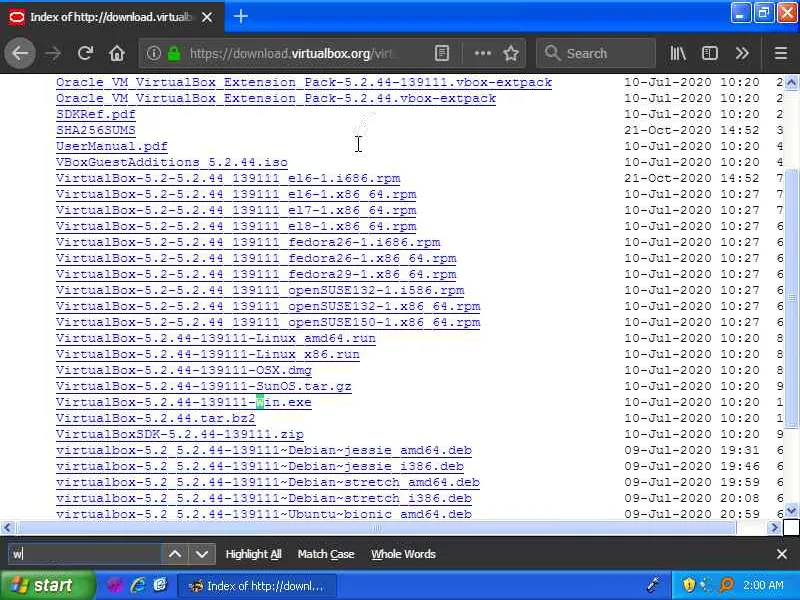Download VirtualBox-5.2.44-139111-Linux_amd64.run
The width and height of the screenshot is (800, 600).
click(x=216, y=338)
